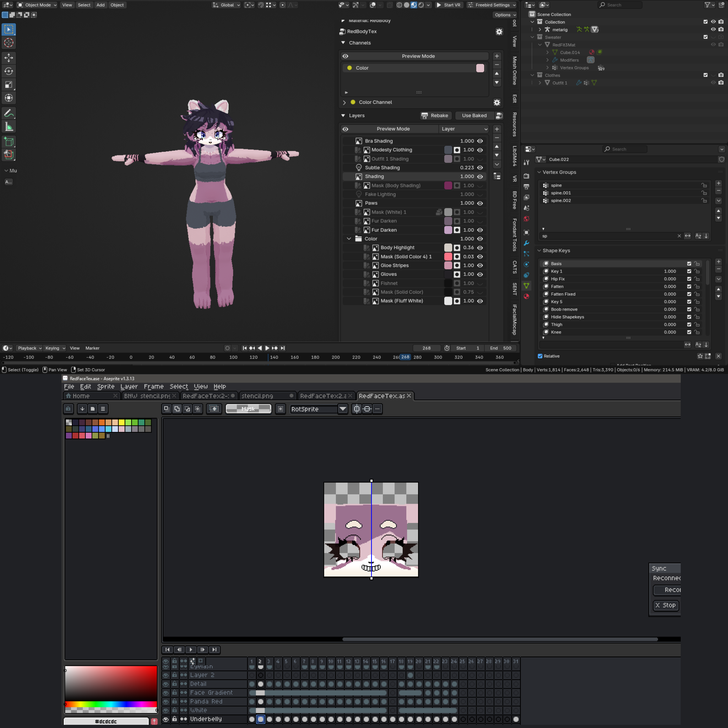
Task: Collapse the Color layer group
Action: tap(349, 239)
